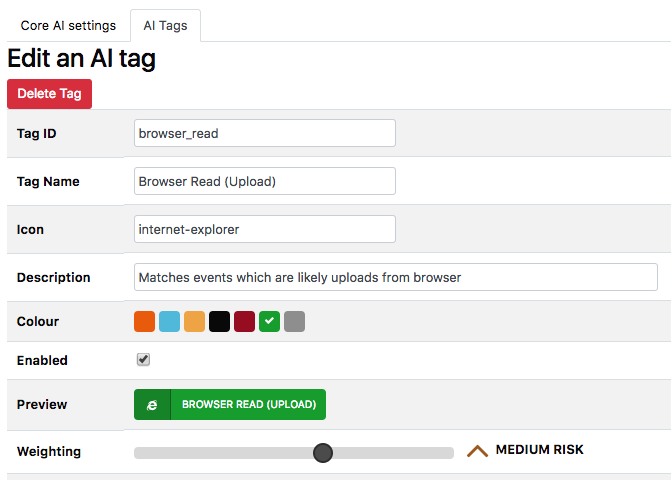Click the Browser Read (Upload) preview label

pos(248,405)
